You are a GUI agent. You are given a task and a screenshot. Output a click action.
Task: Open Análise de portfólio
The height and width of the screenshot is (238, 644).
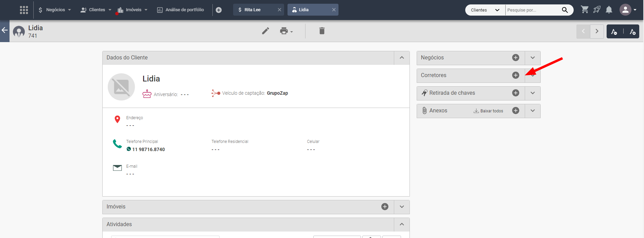pos(180,10)
